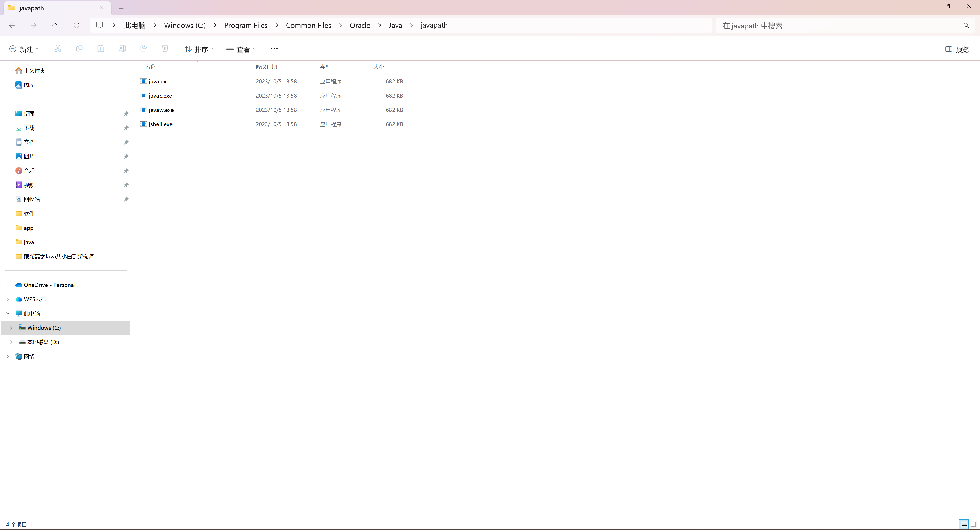Go back with the back arrow
Screen dimensions: 980x530
pos(12,26)
